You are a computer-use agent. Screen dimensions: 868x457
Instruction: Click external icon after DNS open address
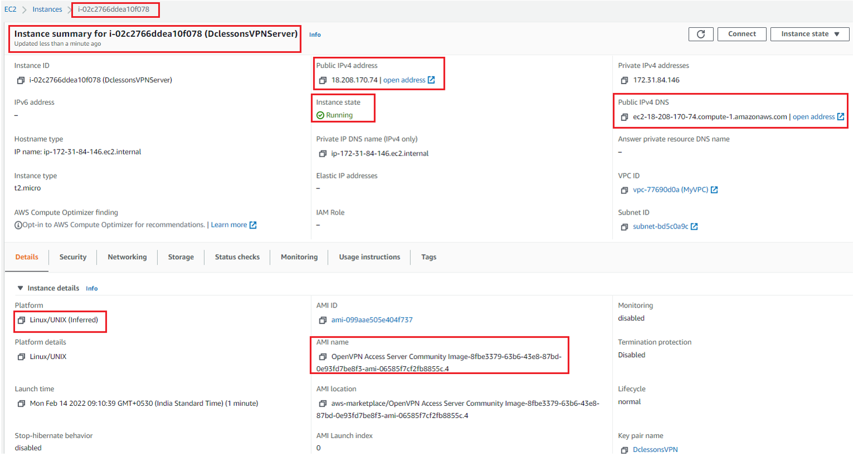pyautogui.click(x=841, y=117)
